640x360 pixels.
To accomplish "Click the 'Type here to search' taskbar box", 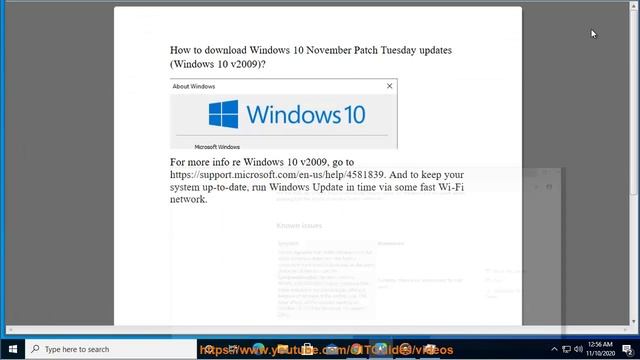I will 111,349.
